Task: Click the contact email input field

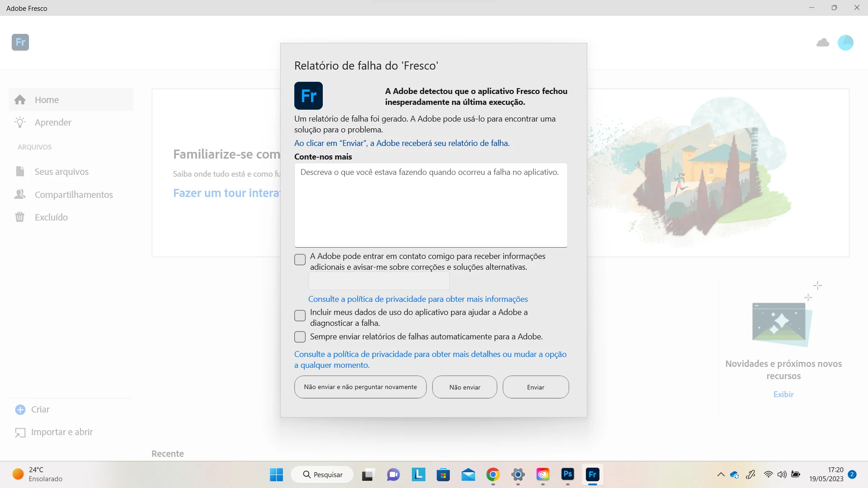Action: (x=379, y=281)
